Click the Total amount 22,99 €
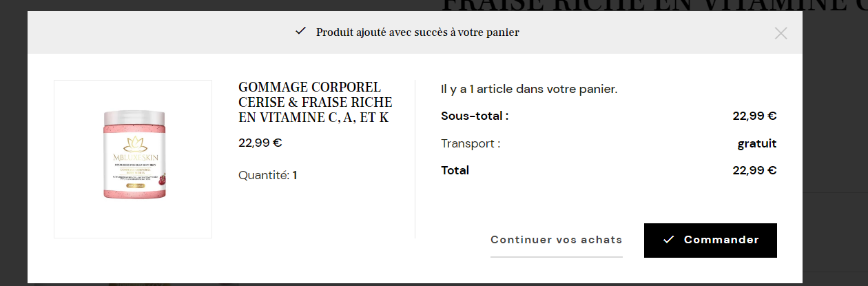Image resolution: width=868 pixels, height=286 pixels. (754, 170)
